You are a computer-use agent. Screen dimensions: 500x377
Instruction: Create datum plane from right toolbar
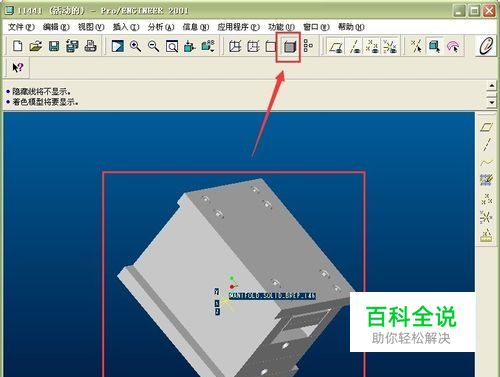(x=487, y=127)
